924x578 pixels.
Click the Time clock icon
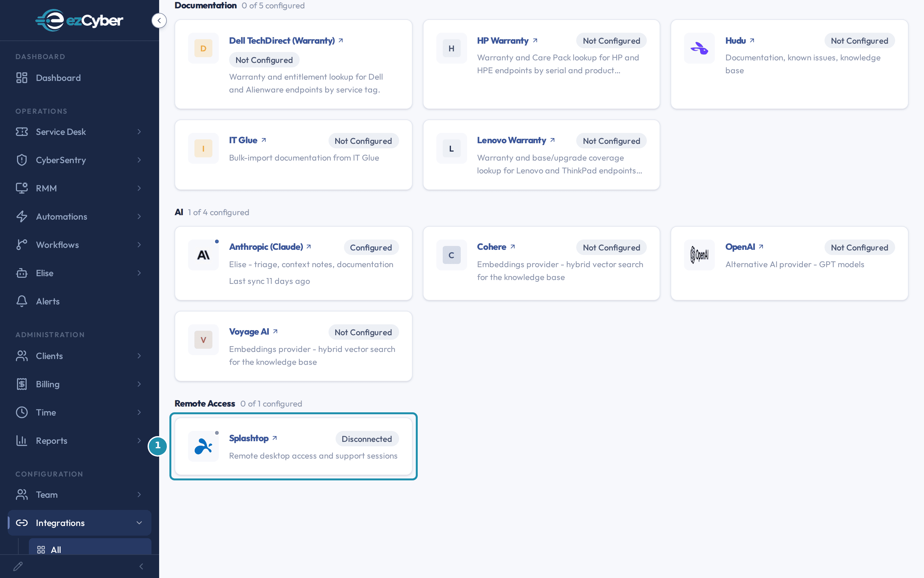point(22,413)
